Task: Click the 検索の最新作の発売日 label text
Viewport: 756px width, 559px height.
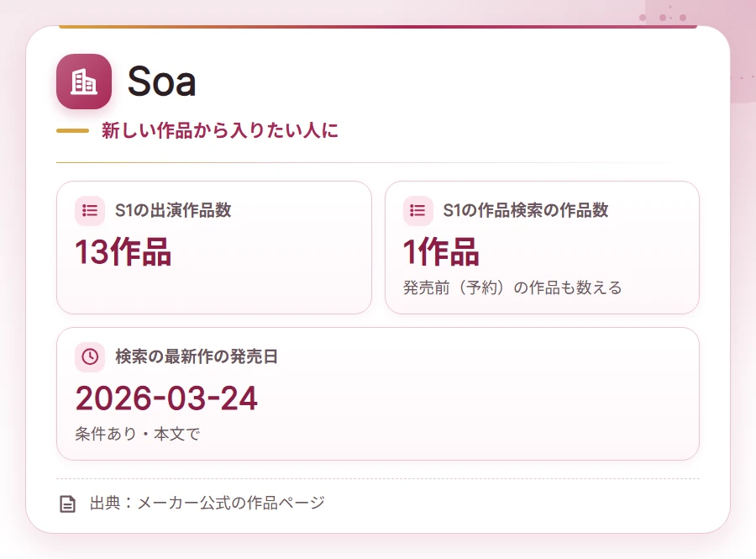Action: [x=197, y=357]
